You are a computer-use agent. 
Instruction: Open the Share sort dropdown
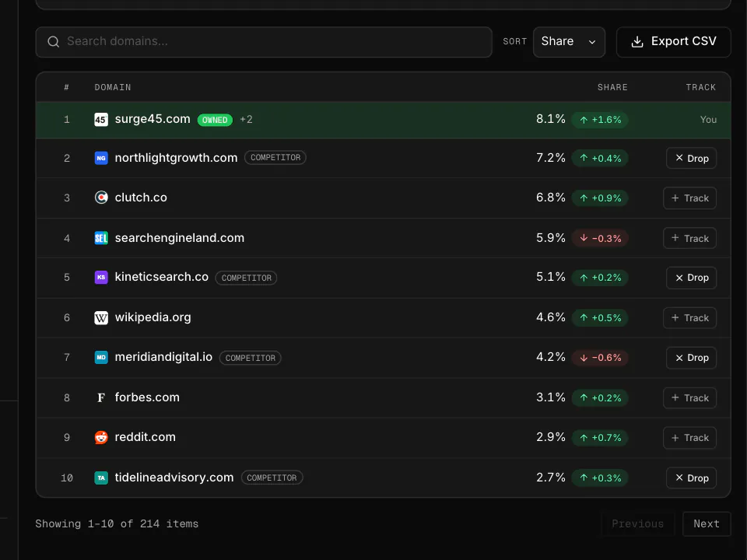569,42
